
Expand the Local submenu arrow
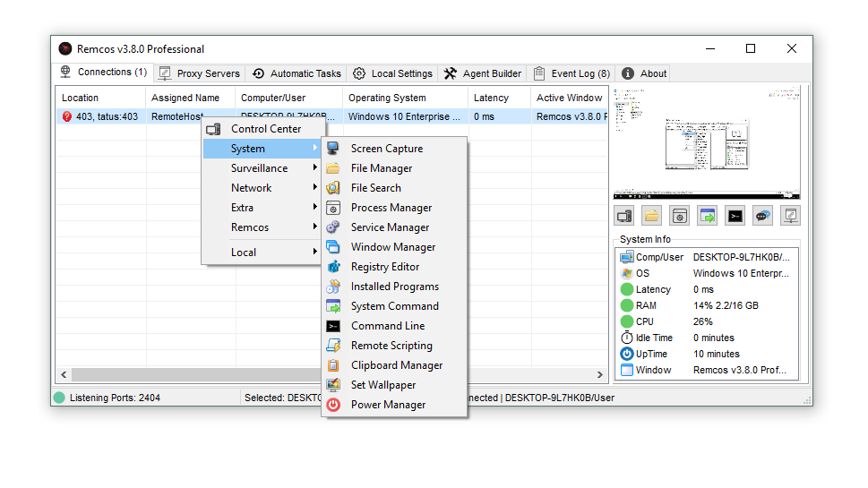pos(314,253)
